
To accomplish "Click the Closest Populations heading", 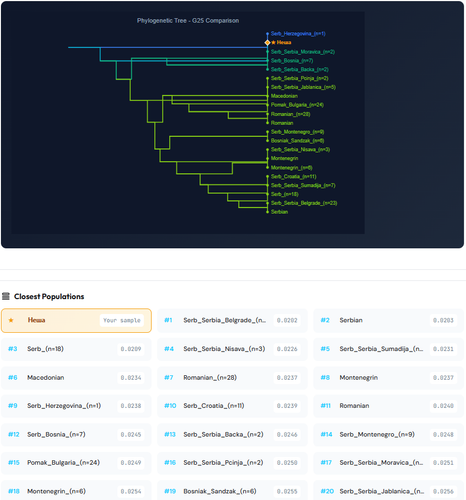I will click(49, 296).
